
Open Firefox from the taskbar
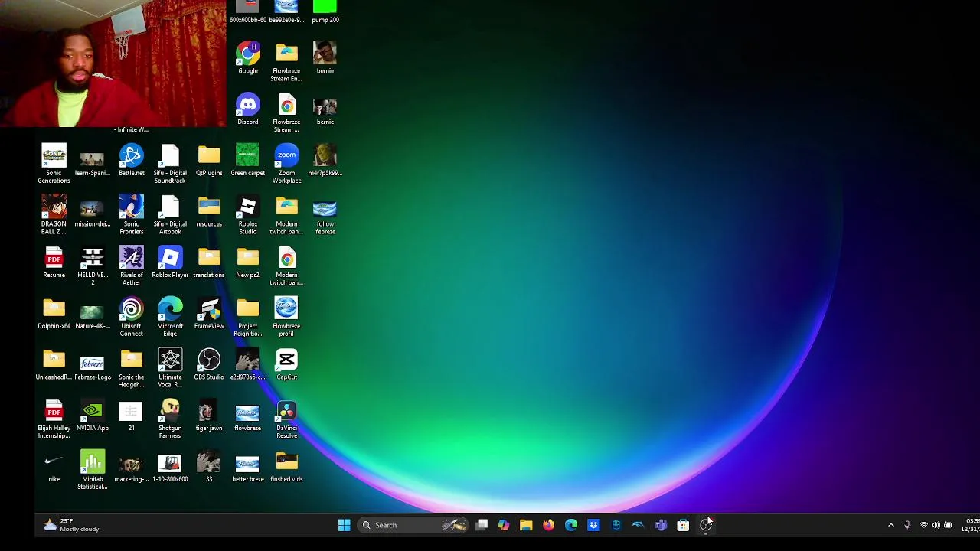548,525
